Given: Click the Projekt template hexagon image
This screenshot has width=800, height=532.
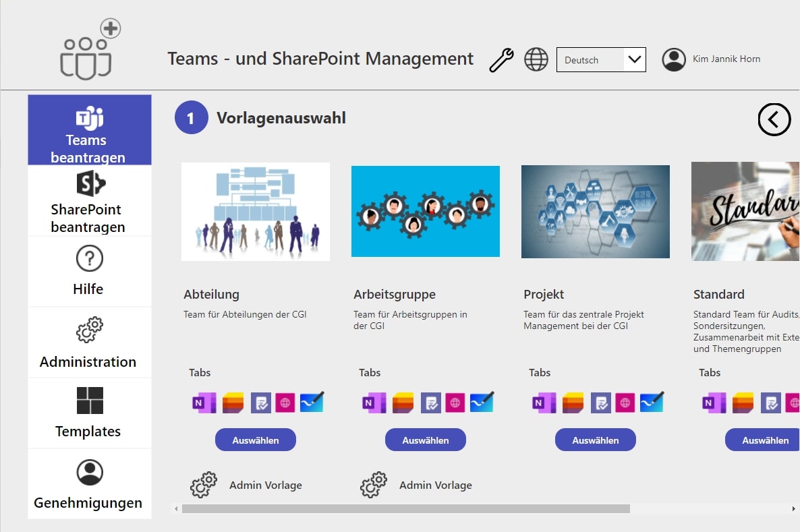Looking at the screenshot, I should click(x=595, y=212).
